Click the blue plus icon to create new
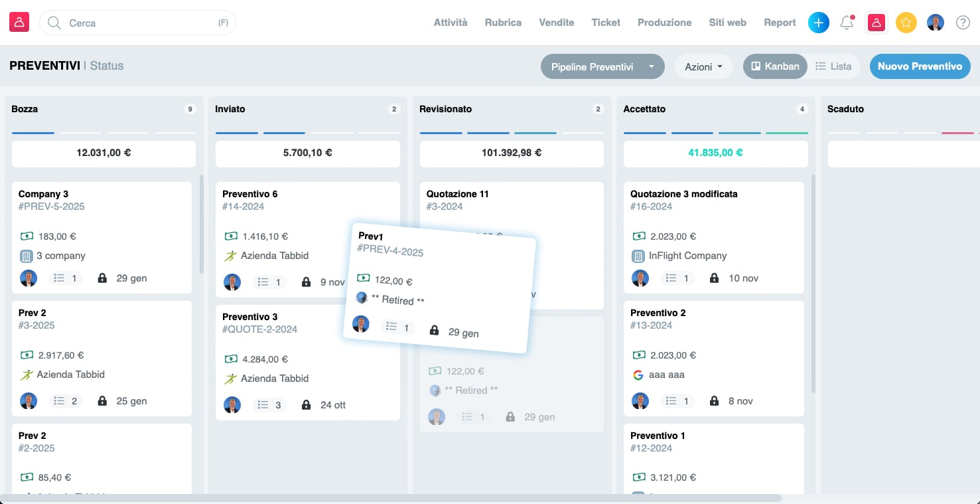 [x=818, y=22]
